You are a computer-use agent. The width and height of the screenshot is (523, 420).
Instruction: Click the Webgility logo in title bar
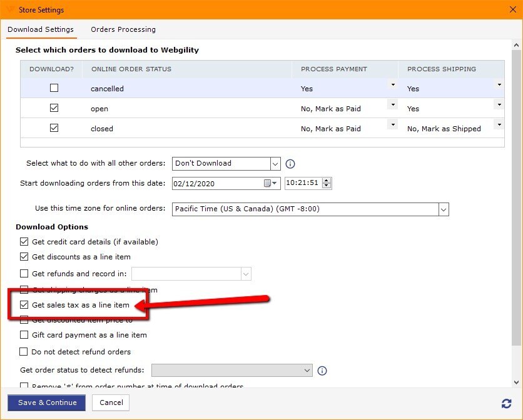point(9,10)
